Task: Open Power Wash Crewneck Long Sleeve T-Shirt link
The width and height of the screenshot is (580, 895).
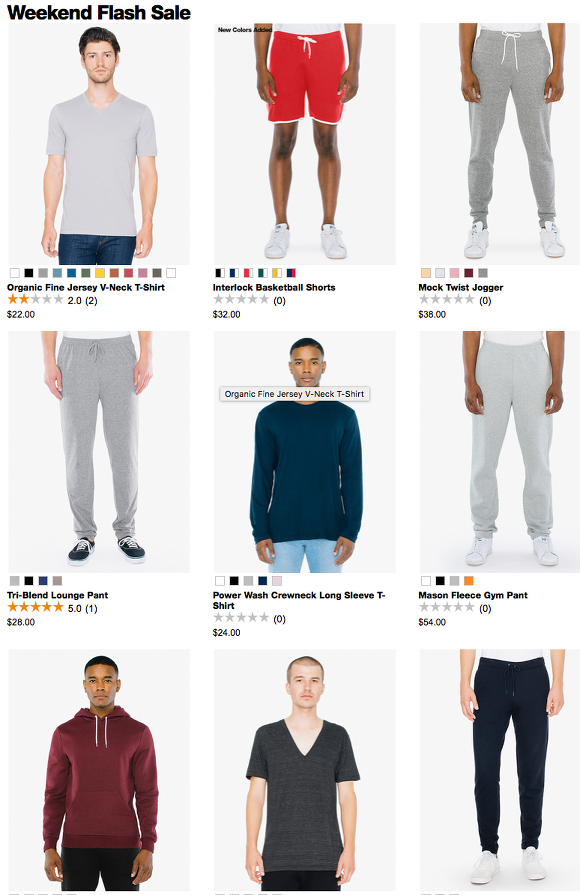Action: click(299, 600)
